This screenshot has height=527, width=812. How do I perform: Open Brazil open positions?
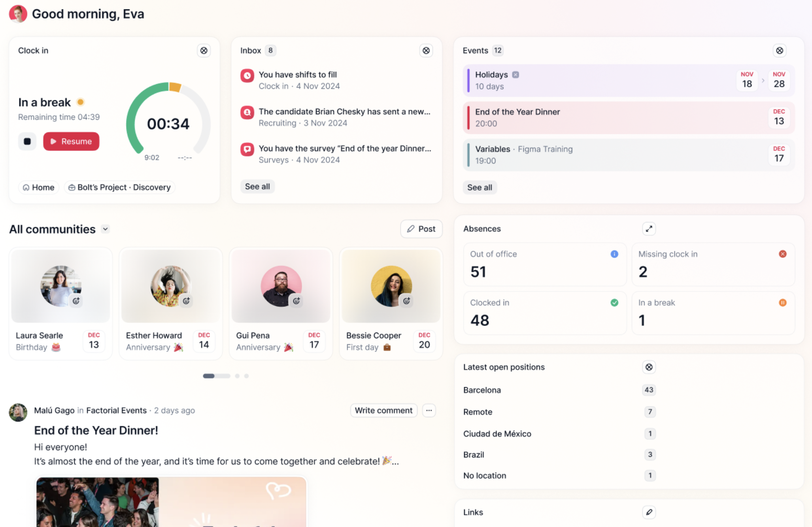[559, 454]
